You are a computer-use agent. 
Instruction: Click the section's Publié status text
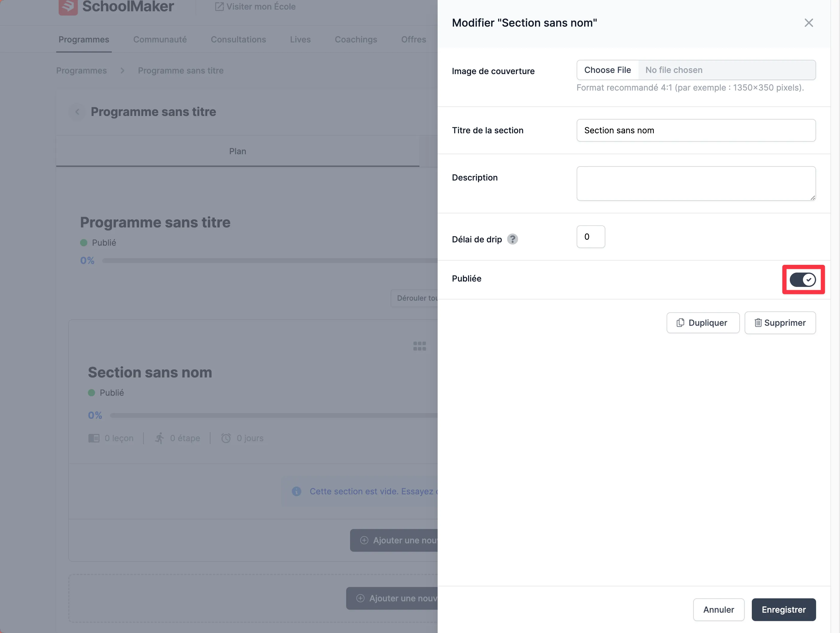click(x=112, y=393)
